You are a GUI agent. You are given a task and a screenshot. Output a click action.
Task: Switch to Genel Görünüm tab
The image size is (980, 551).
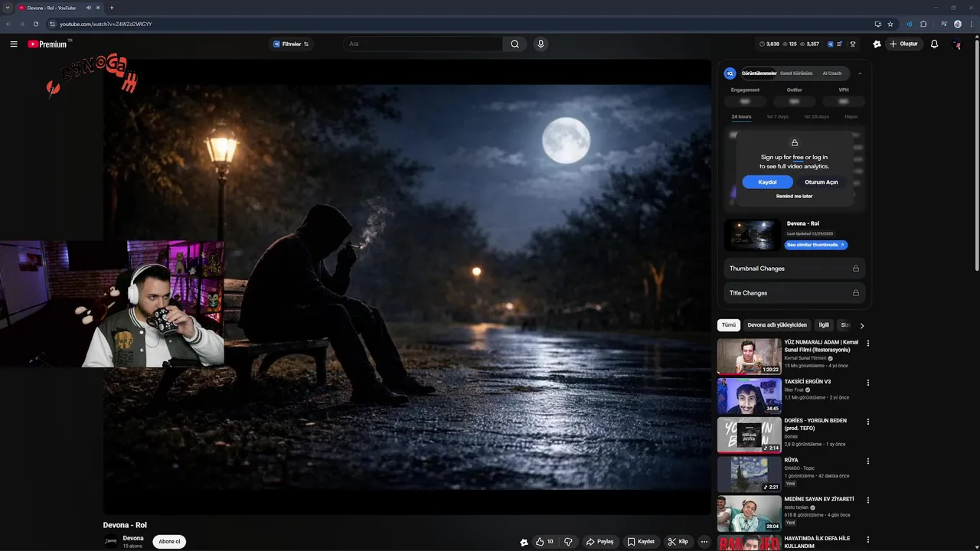(796, 73)
